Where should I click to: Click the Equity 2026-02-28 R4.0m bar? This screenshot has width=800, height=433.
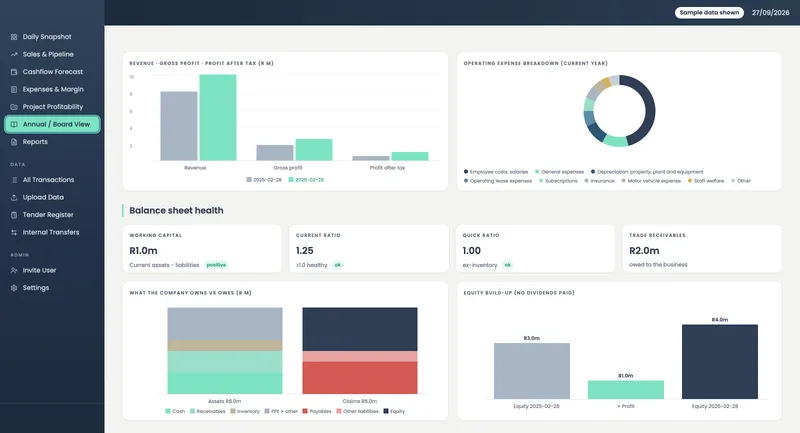tap(720, 362)
